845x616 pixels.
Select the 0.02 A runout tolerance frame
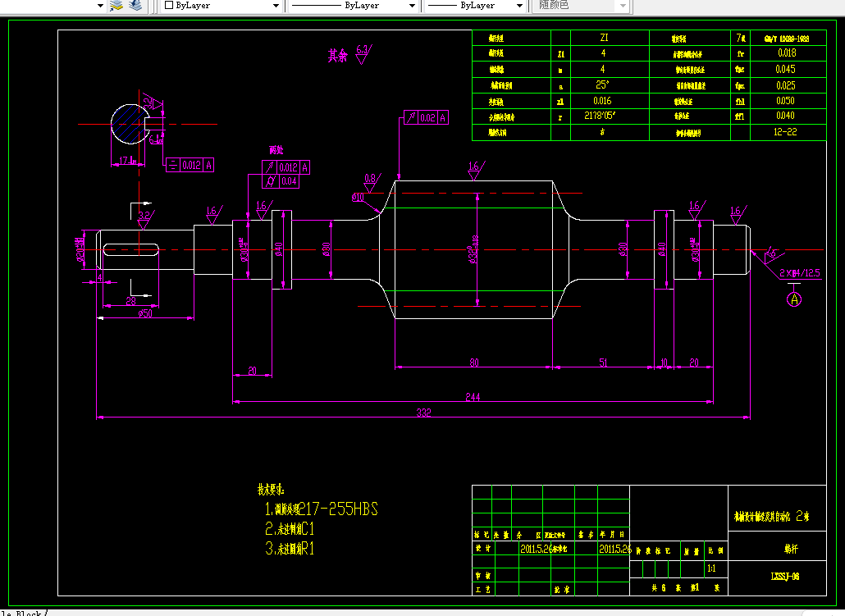pos(427,117)
